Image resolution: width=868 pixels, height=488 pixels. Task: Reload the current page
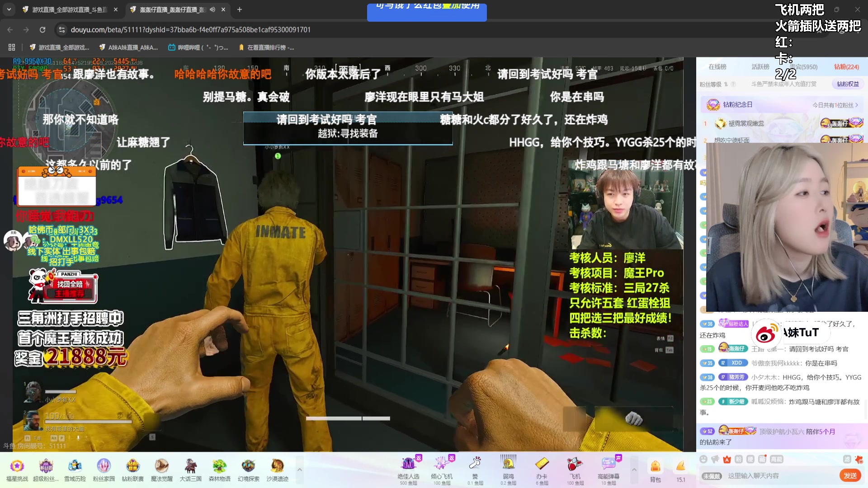pos(42,30)
